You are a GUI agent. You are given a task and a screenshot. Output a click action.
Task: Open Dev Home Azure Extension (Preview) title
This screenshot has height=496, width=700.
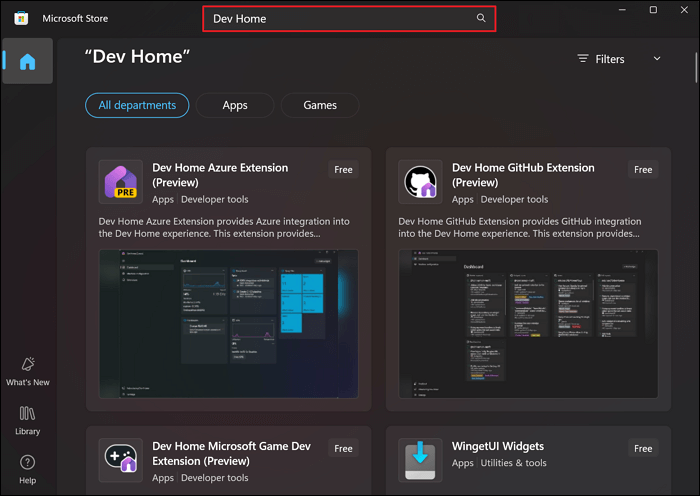coord(220,175)
